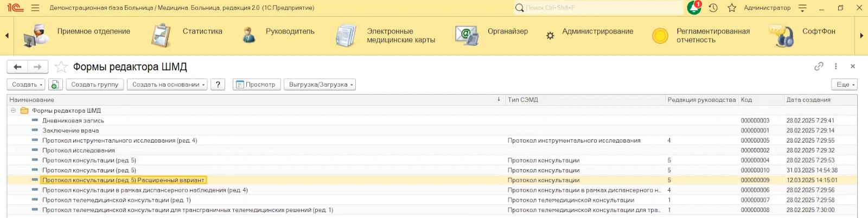Go back with the left arrow button

pyautogui.click(x=17, y=67)
